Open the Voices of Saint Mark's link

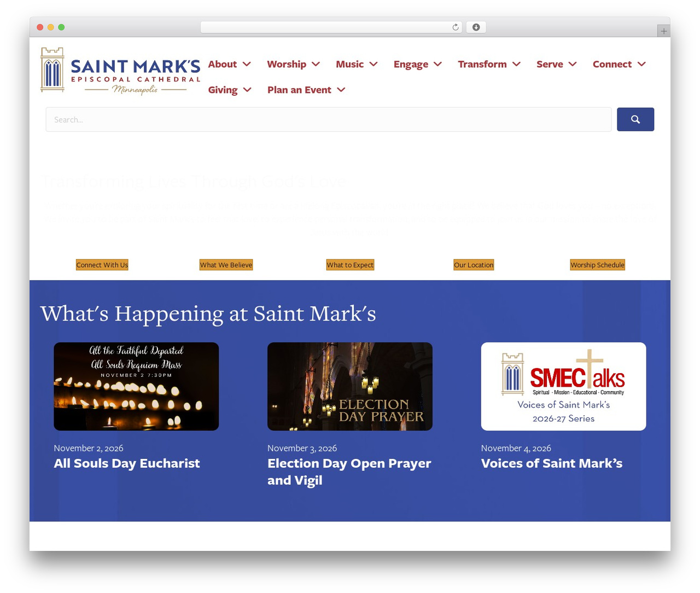pos(552,463)
